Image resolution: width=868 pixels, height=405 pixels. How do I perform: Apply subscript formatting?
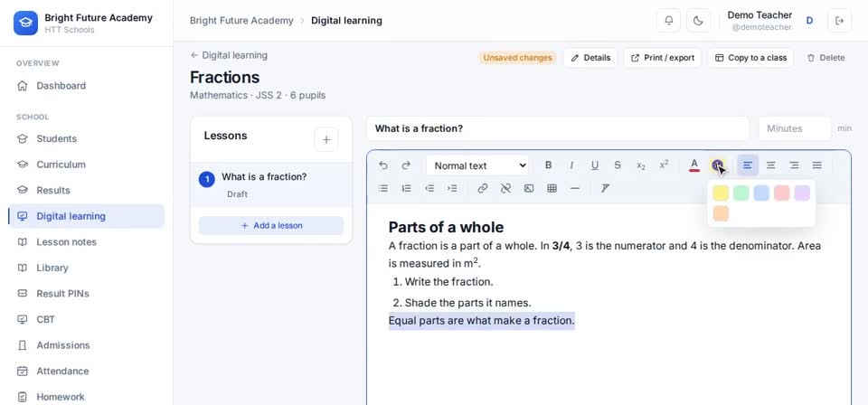tap(641, 165)
